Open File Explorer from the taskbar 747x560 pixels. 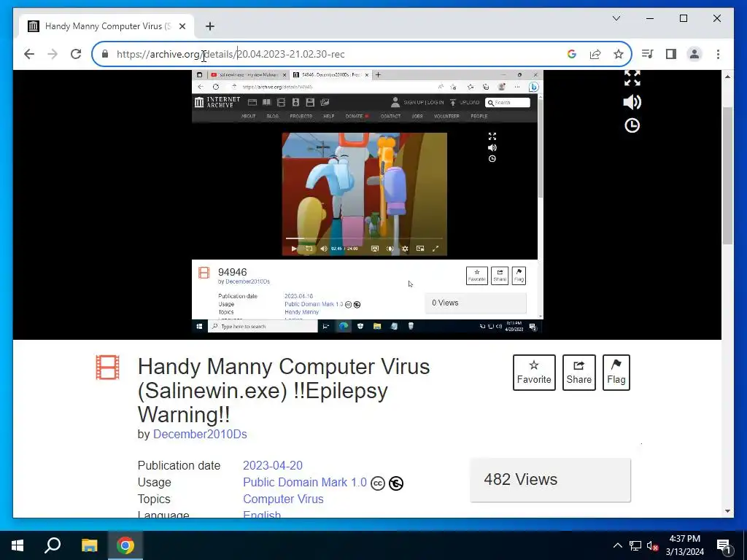coord(89,545)
